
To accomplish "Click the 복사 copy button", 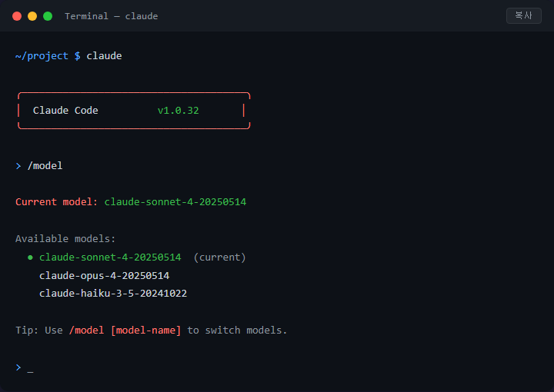I will click(x=524, y=15).
